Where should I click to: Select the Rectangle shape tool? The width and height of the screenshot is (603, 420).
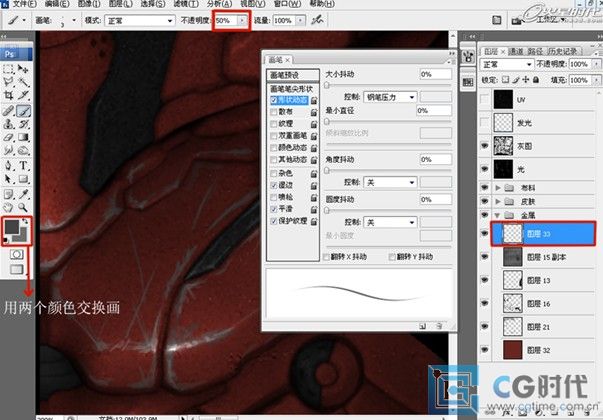click(23, 179)
